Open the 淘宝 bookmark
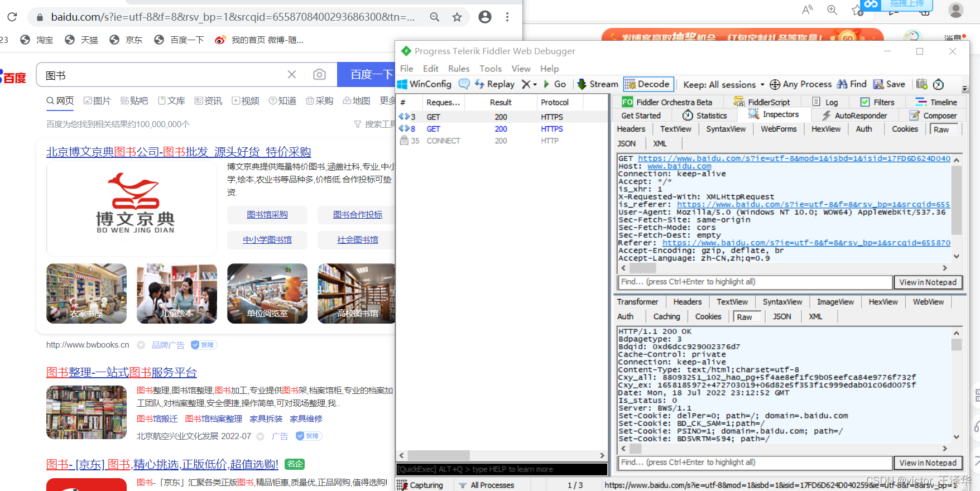980x491 pixels. pos(37,40)
